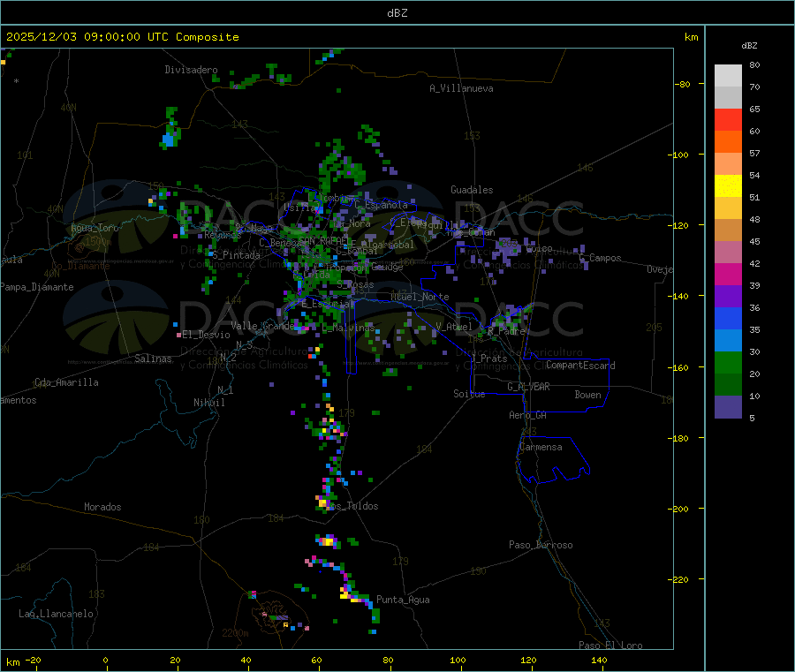The height and width of the screenshot is (672, 795).
Task: Click the C_Campos map label
Action: tap(600, 258)
